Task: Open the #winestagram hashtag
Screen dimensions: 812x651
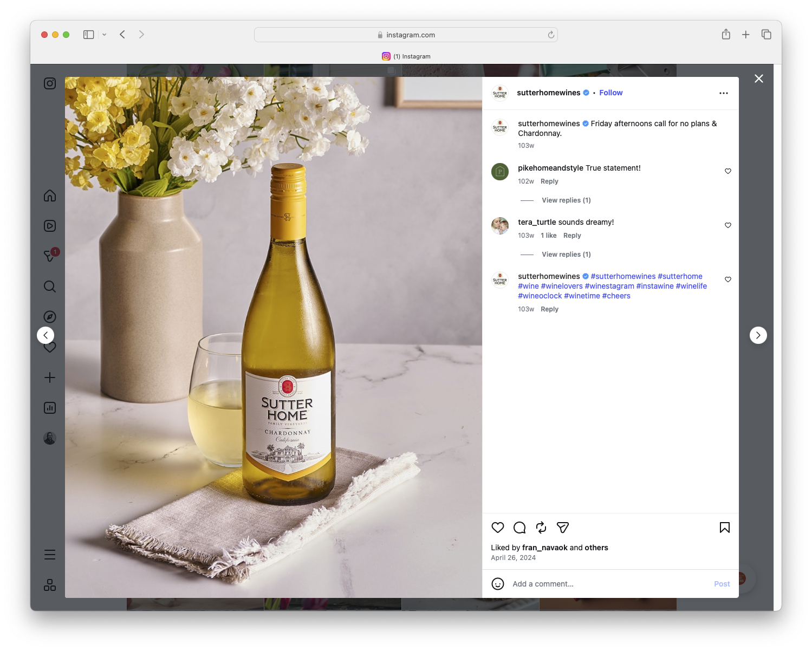Action: click(x=609, y=286)
